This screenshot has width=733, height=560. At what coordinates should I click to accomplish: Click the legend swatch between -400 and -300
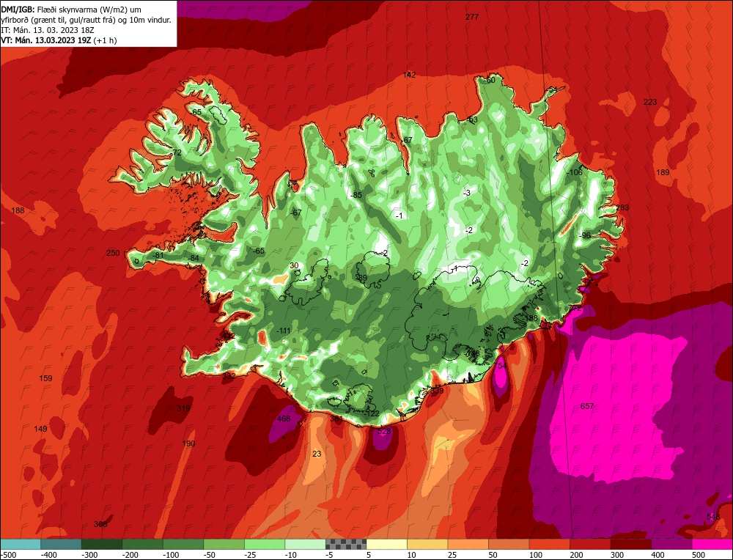pos(61,544)
